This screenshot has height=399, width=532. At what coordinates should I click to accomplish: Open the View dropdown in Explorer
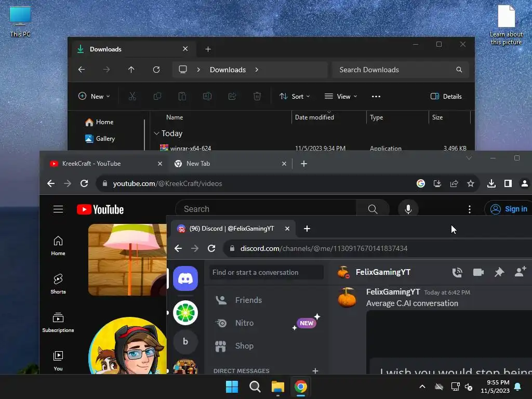341,96
